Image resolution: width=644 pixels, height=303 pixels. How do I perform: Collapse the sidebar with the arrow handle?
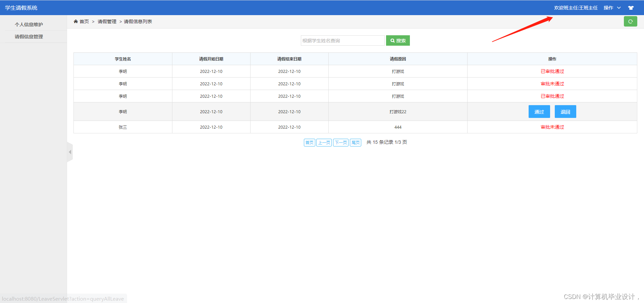pyautogui.click(x=70, y=152)
